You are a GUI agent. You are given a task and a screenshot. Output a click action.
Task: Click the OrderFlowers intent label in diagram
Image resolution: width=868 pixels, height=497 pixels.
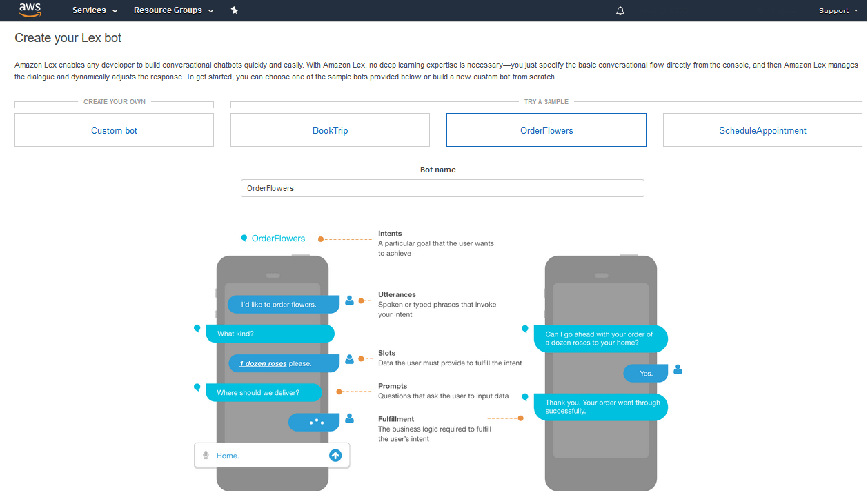point(278,239)
